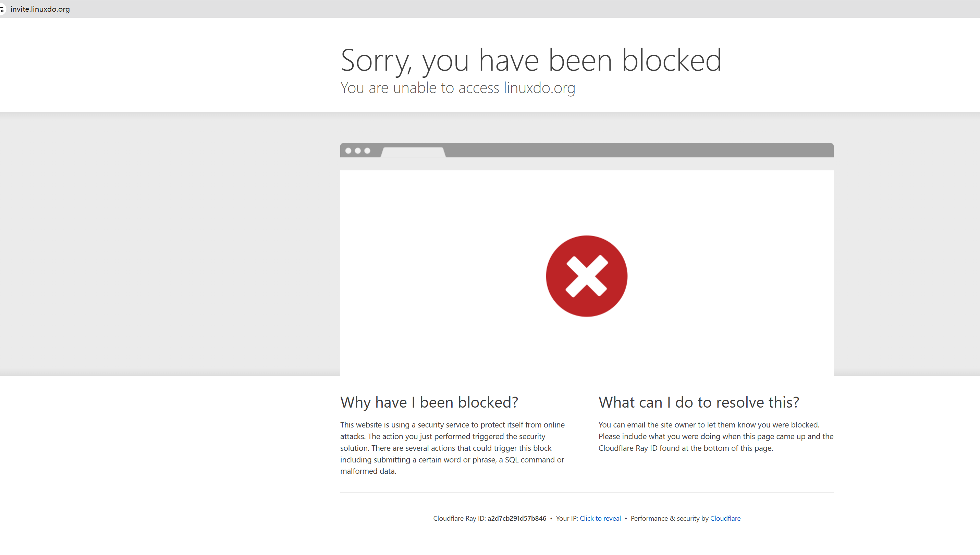Reveal your IP with "Click to reveal"
This screenshot has height=555, width=980.
point(600,518)
